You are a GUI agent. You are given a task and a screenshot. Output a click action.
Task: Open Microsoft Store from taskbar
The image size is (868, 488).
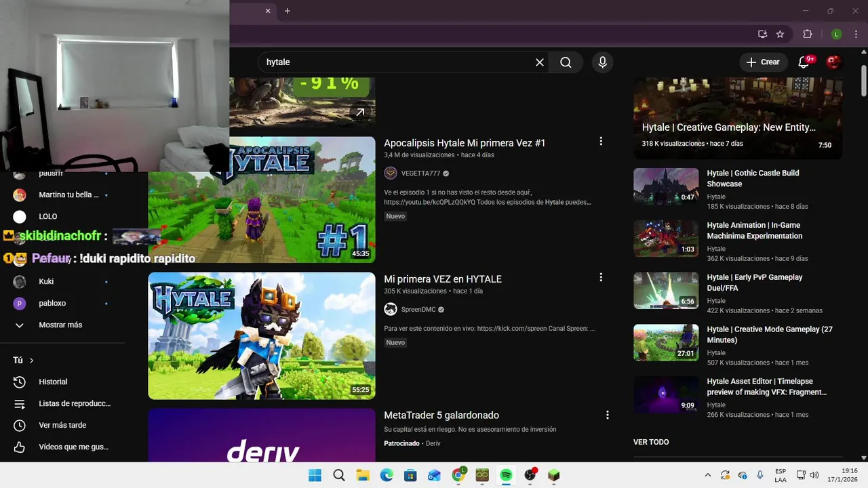tap(410, 475)
